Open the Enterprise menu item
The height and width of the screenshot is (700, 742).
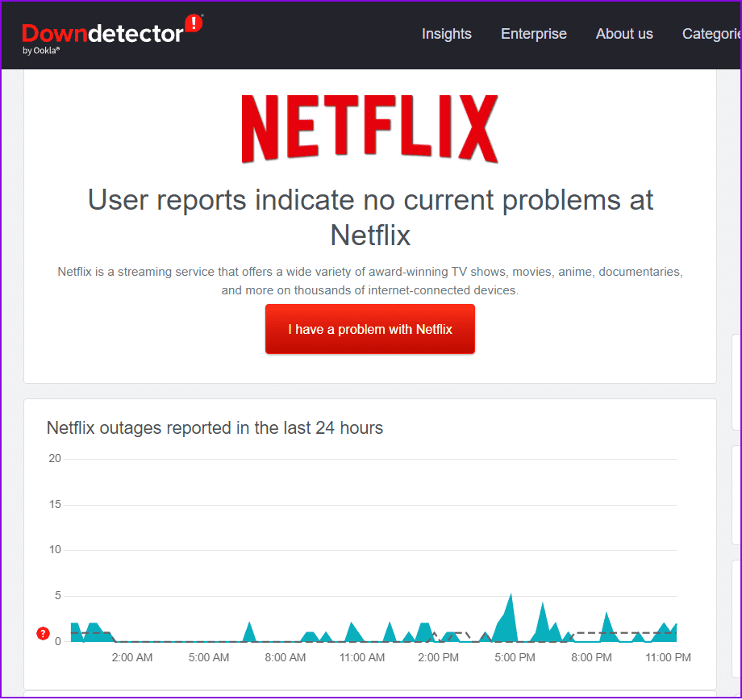click(533, 34)
